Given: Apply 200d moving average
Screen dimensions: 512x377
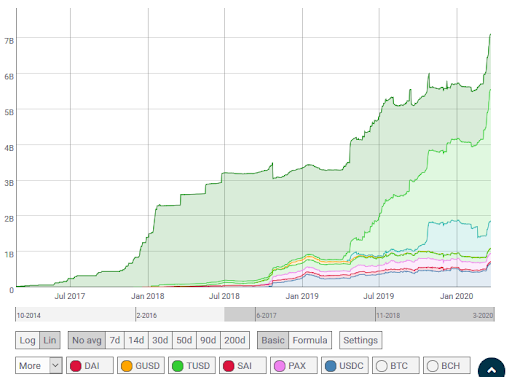Looking at the screenshot, I should (235, 340).
